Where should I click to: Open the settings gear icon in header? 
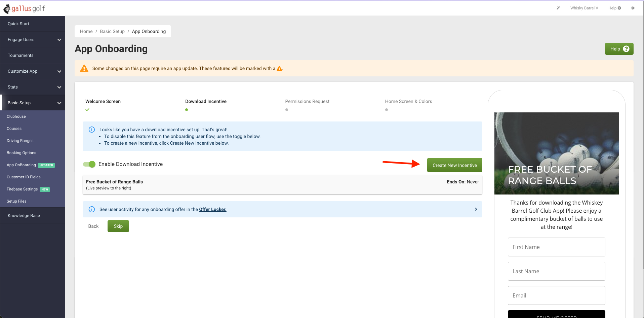(x=633, y=8)
